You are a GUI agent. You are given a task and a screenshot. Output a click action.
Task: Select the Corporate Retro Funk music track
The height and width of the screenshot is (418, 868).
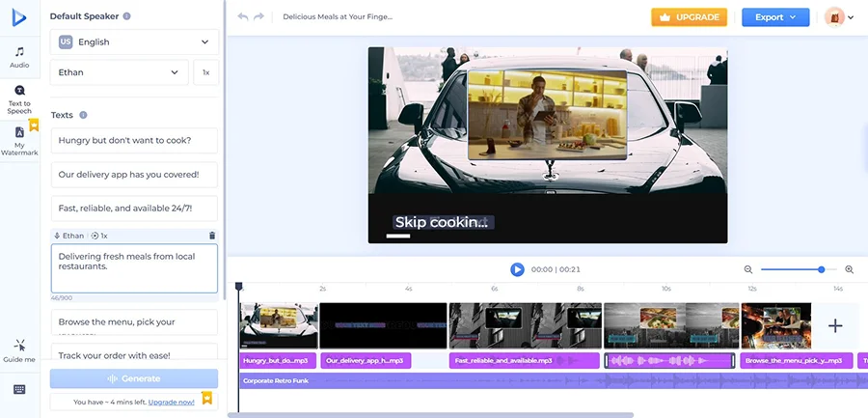click(x=554, y=381)
